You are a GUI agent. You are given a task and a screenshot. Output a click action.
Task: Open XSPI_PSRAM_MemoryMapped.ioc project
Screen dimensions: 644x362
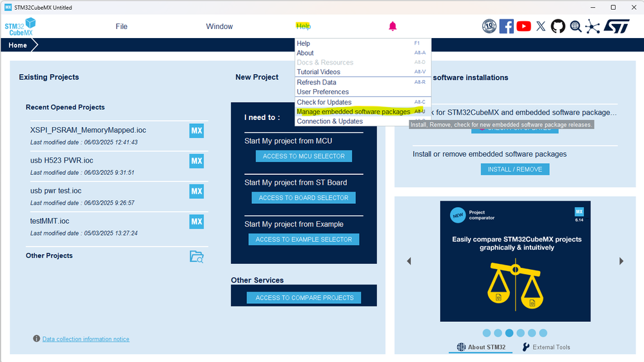(88, 130)
